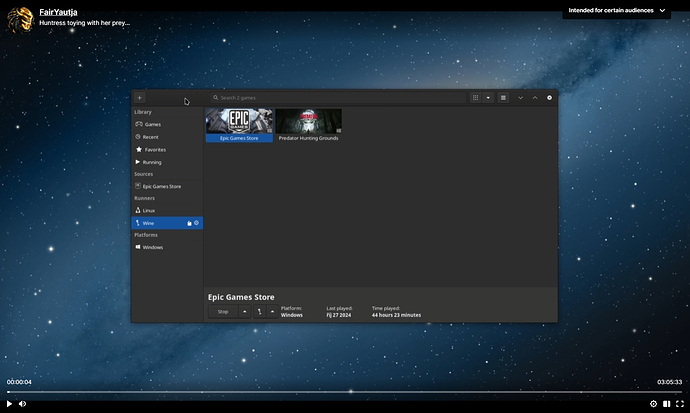Open video player settings gear

pyautogui.click(x=653, y=403)
